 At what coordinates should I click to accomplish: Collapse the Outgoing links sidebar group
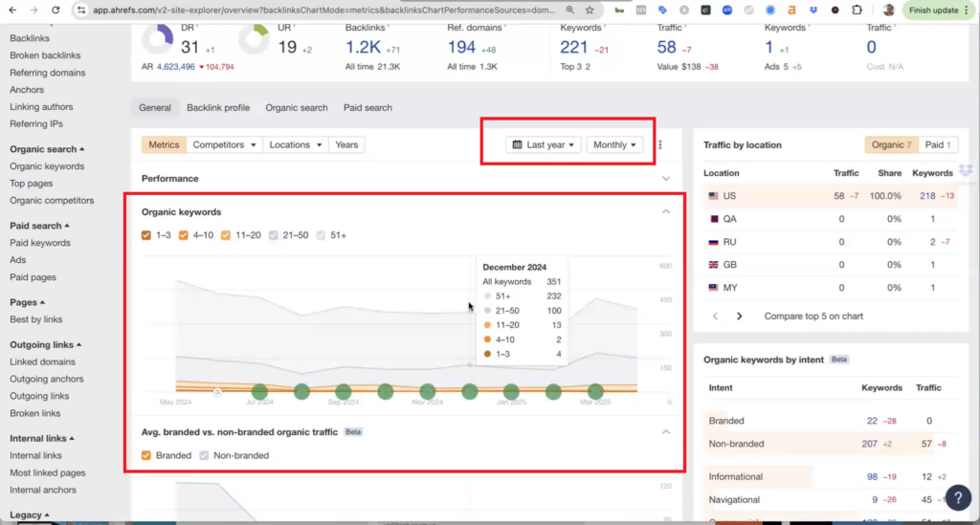pos(46,344)
